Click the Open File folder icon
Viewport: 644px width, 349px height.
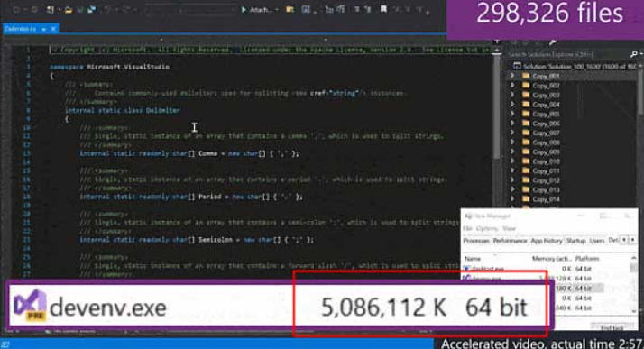point(69,9)
